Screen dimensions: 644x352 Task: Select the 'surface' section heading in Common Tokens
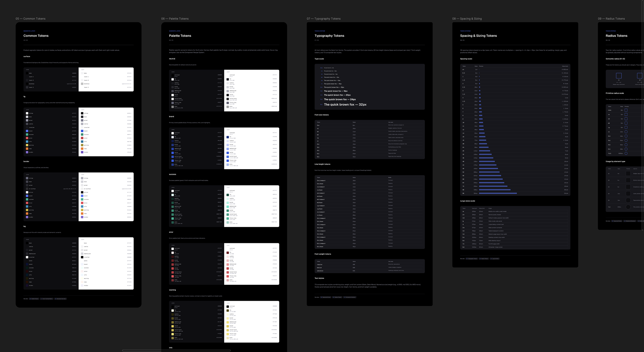coord(27,57)
